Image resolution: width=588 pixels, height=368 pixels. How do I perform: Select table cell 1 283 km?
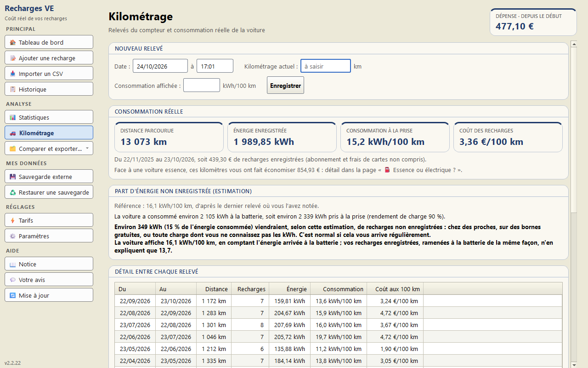tap(214, 313)
